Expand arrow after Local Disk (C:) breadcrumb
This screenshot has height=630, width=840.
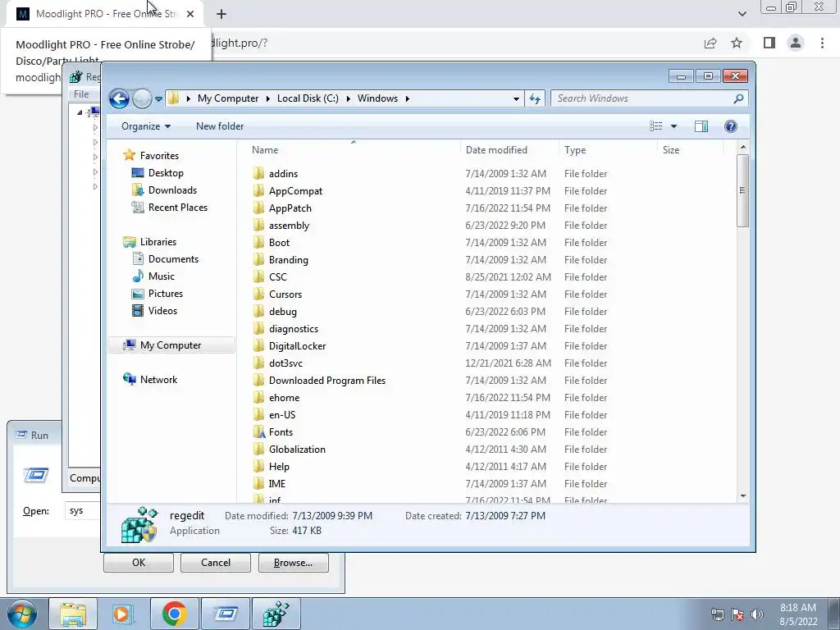pos(348,98)
